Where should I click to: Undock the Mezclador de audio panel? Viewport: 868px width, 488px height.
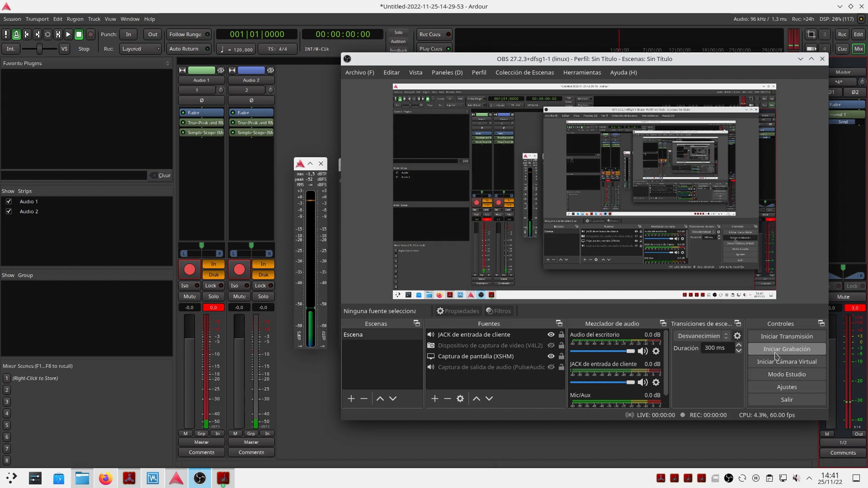(663, 323)
